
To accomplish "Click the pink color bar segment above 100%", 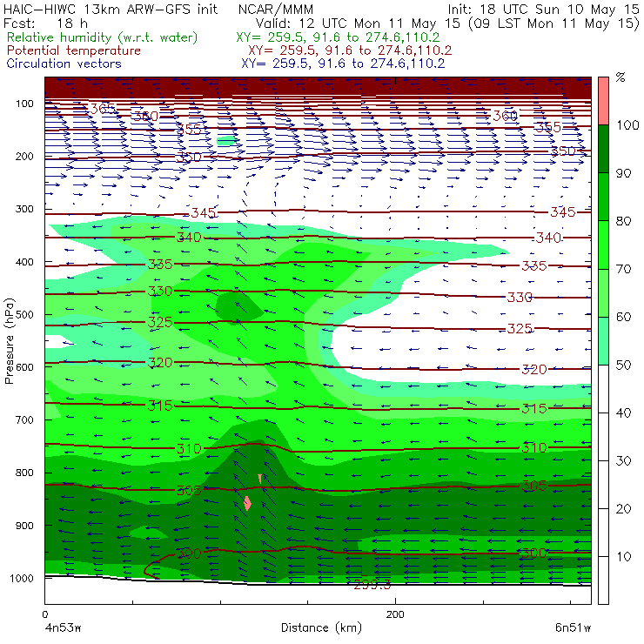I will point(603,101).
